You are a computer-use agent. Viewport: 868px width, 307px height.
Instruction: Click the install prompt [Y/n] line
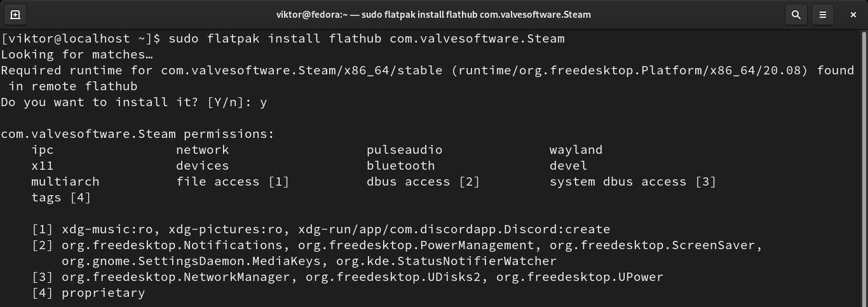coord(133,102)
